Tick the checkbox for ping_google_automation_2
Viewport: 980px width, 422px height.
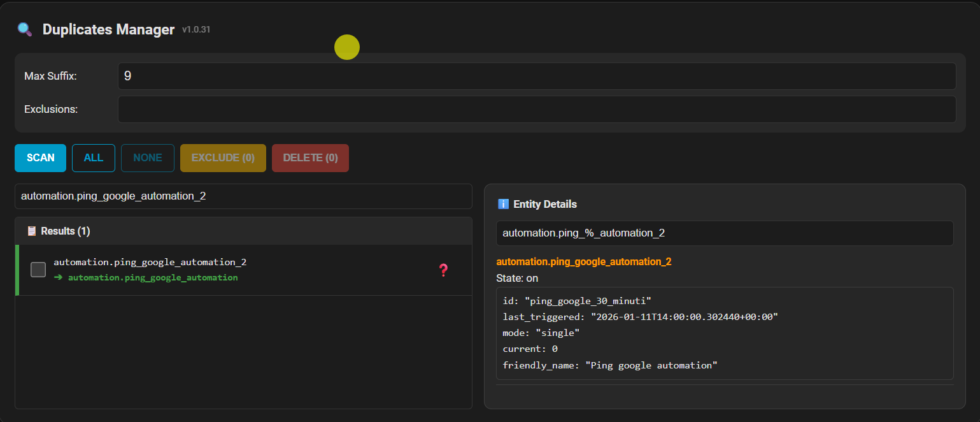tap(38, 270)
